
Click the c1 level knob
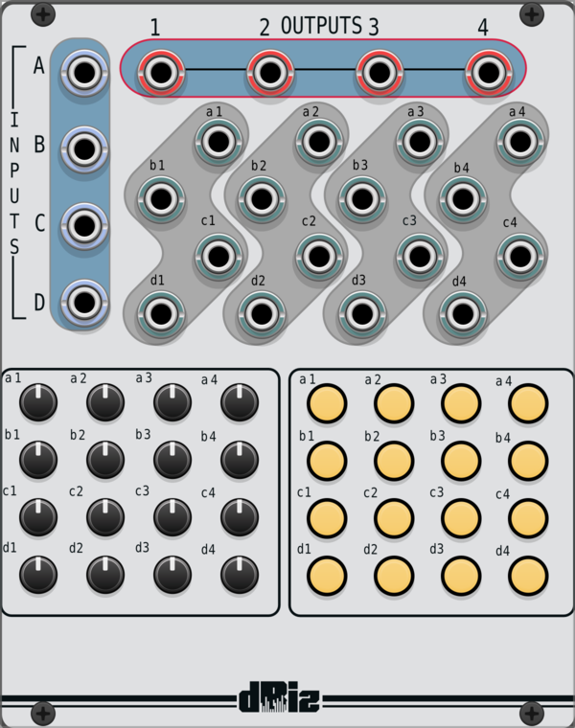pyautogui.click(x=38, y=517)
